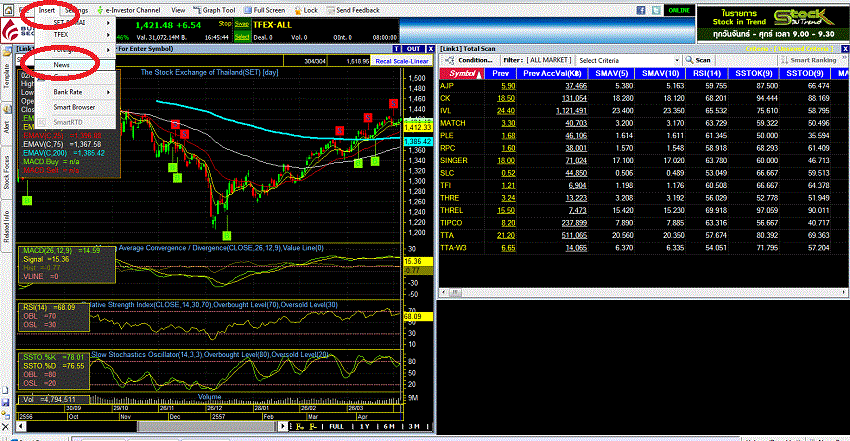This screenshot has height=441, width=850.
Task: Open the Stock in Trend banner
Action: (x=773, y=23)
